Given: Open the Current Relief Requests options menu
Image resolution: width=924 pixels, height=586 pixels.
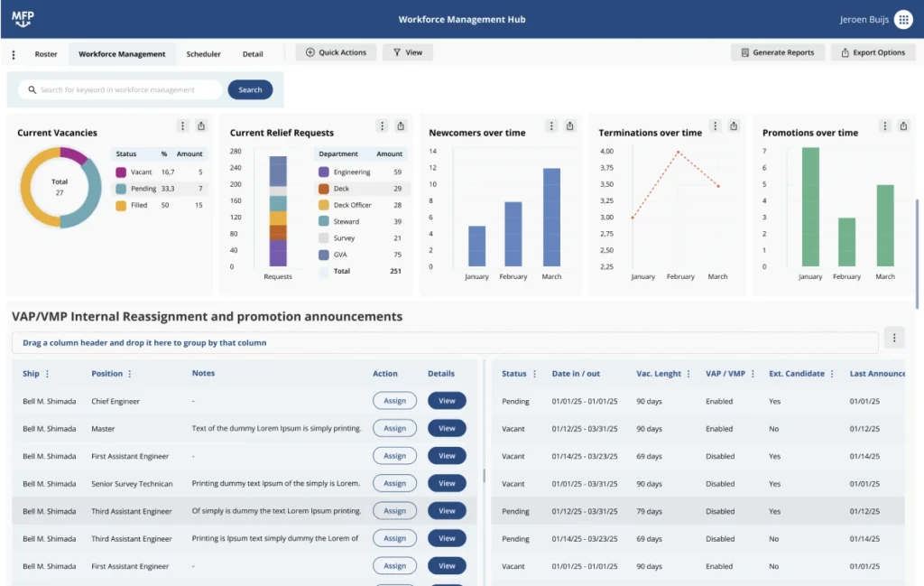Looking at the screenshot, I should (x=382, y=126).
